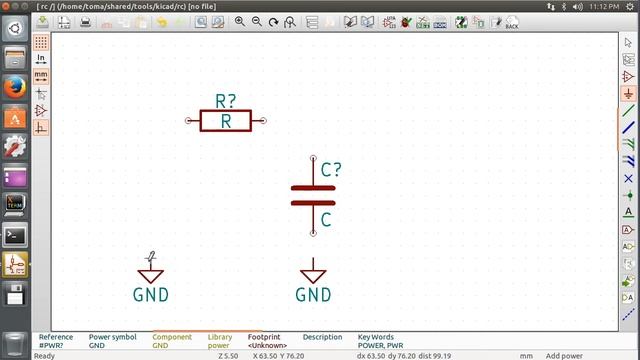Open the Terminal from the dock
Screen dimensions: 640x360
15,235
